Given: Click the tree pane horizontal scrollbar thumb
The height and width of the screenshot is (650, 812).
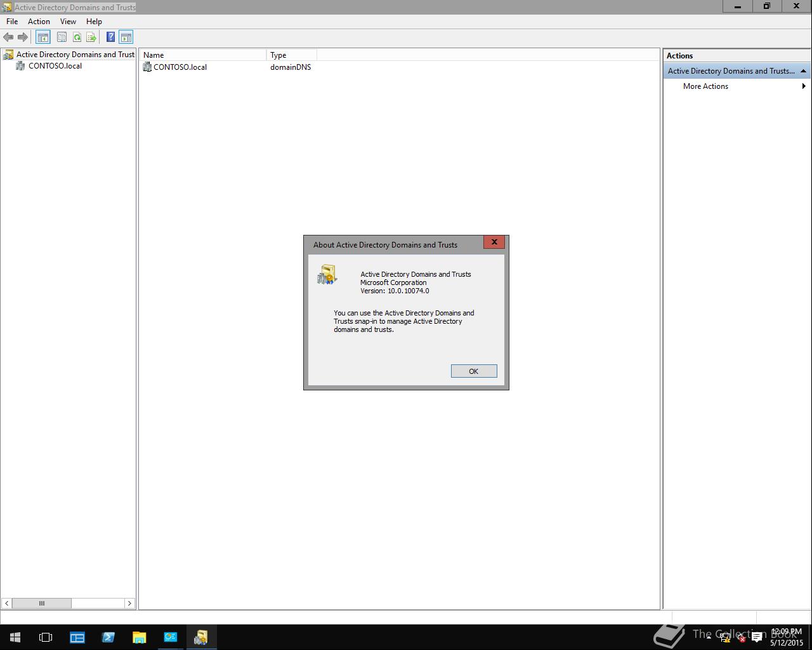Looking at the screenshot, I should pos(42,603).
